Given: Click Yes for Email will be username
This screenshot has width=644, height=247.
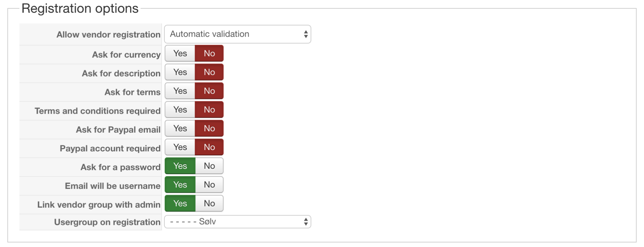Looking at the screenshot, I should point(180,185).
